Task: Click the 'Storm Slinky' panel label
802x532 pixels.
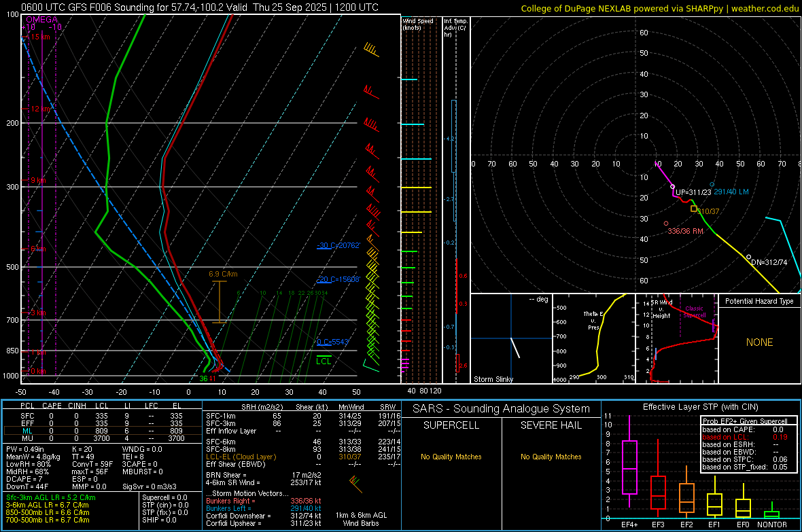Action: [493, 379]
